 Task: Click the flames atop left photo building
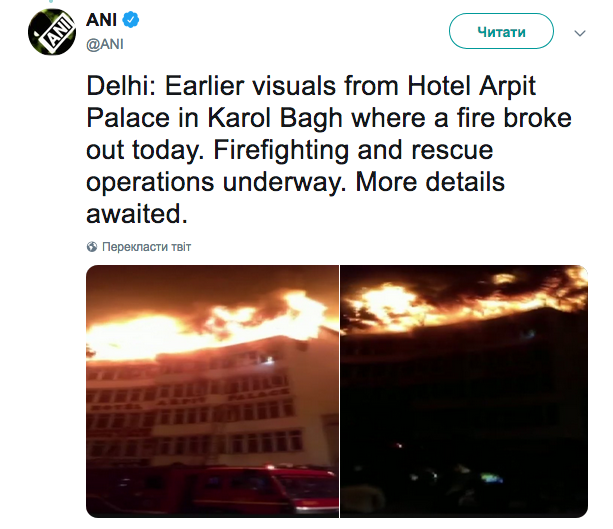(207, 328)
